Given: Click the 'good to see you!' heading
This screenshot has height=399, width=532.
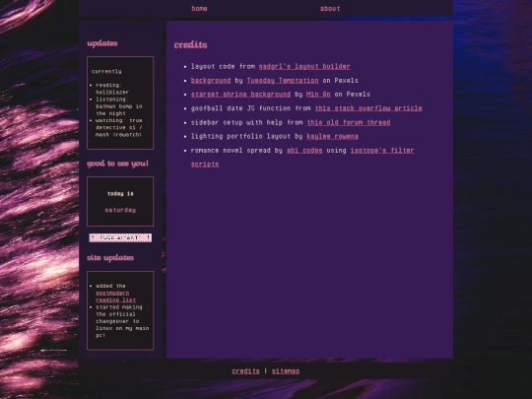Looking at the screenshot, I should point(117,164).
